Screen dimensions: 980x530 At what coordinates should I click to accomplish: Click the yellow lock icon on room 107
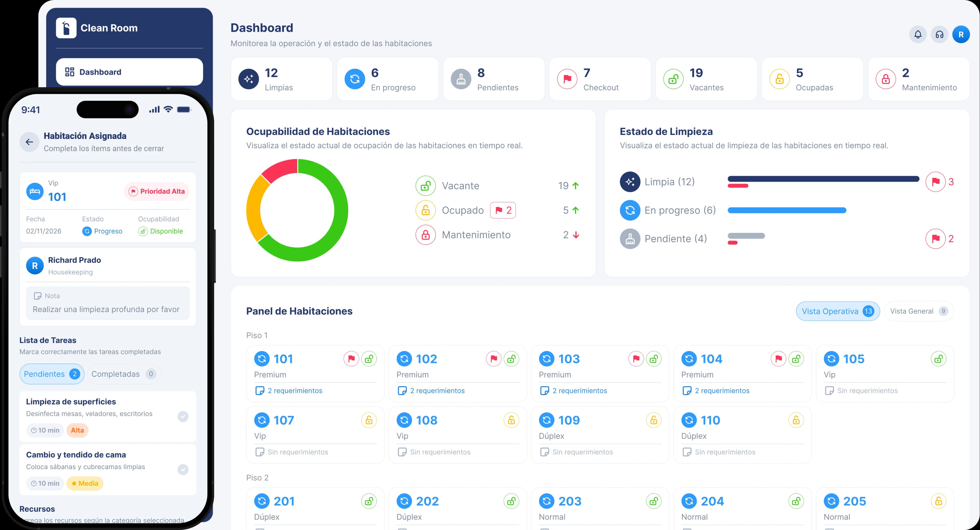[369, 420]
